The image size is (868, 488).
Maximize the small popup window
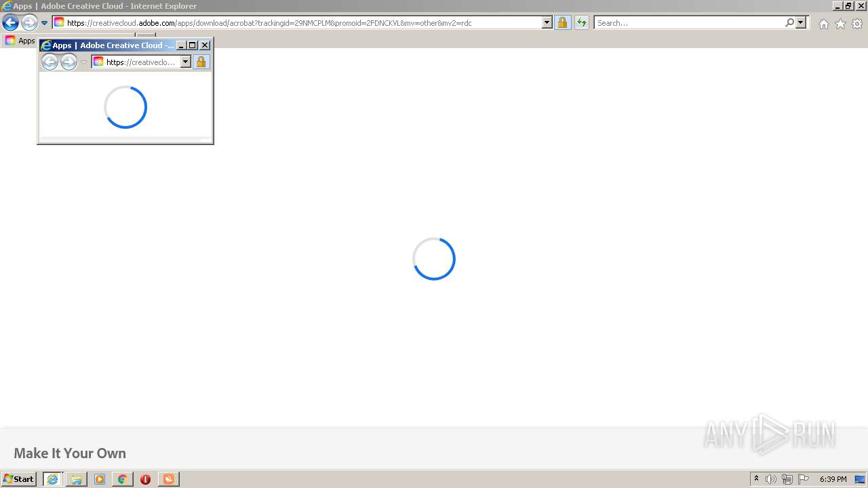click(193, 45)
